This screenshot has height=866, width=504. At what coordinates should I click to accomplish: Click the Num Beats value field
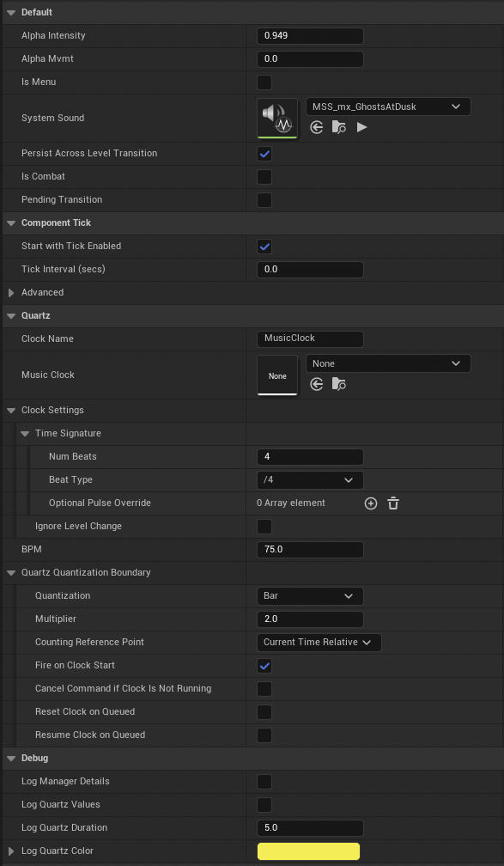(x=310, y=457)
